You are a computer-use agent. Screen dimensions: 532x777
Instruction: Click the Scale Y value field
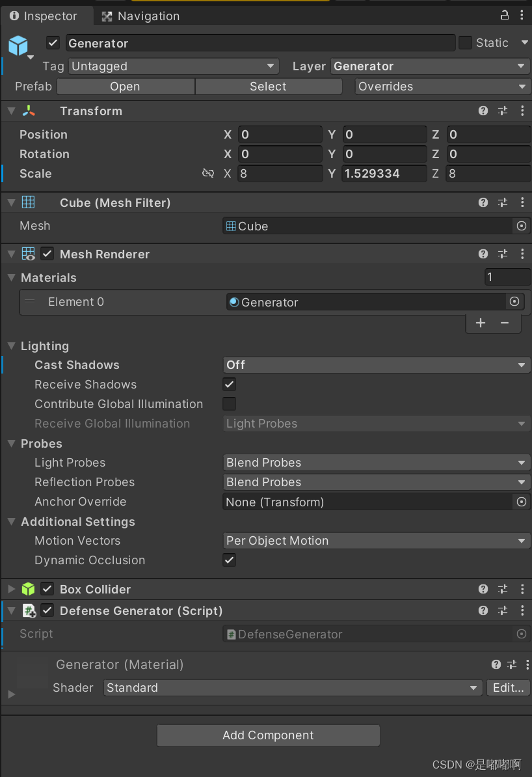[x=384, y=174]
